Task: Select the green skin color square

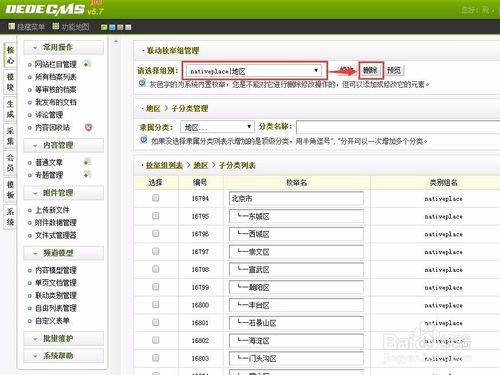Action: 104,27
